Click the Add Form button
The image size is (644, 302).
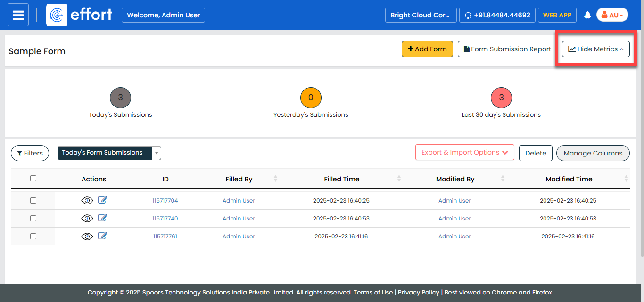(427, 49)
